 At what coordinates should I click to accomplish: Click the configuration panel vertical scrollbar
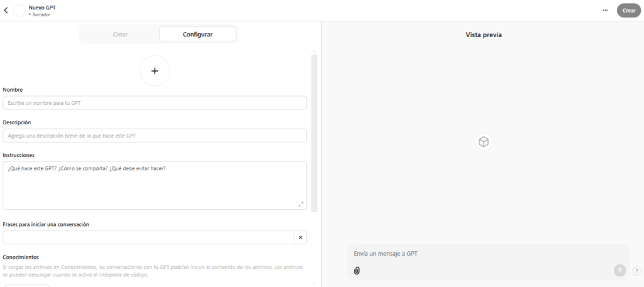click(314, 133)
